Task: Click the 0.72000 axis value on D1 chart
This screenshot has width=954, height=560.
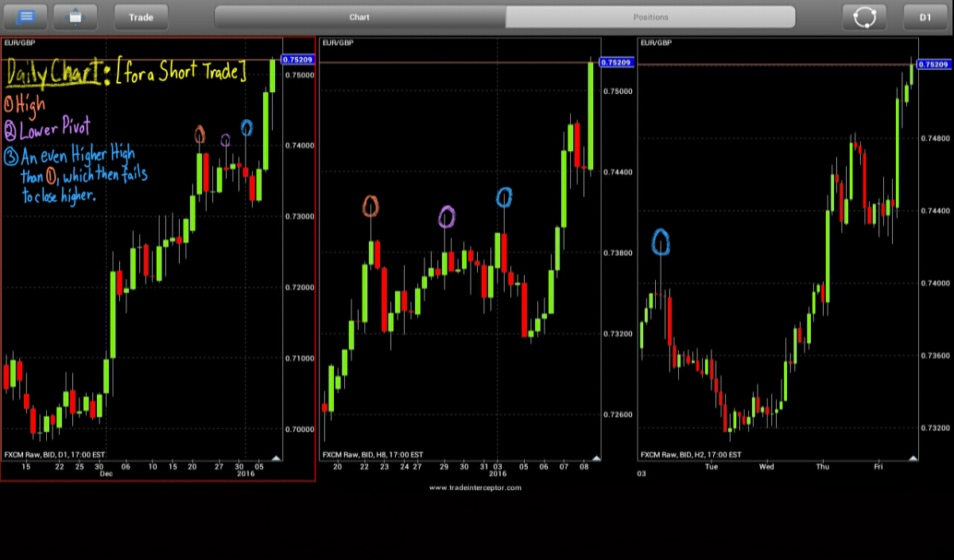Action: [x=299, y=287]
